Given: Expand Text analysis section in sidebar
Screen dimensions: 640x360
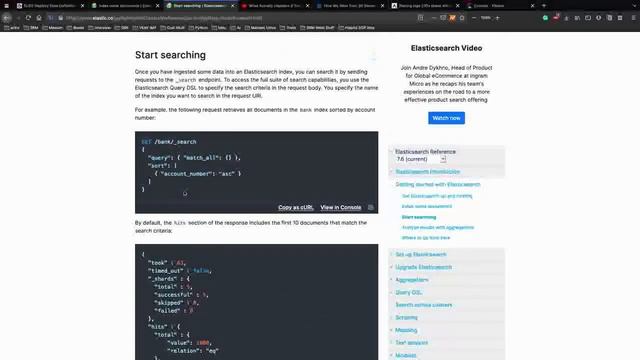Looking at the screenshot, I should [411, 342].
